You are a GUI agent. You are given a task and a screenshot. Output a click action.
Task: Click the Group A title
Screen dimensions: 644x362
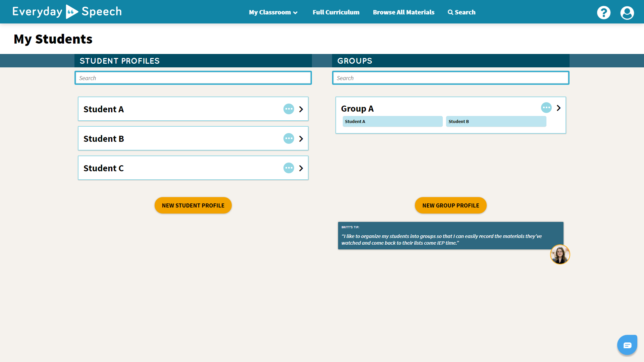357,109
